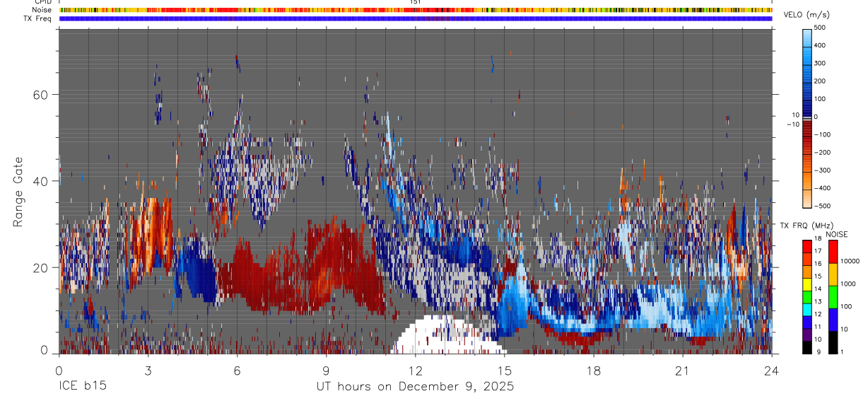
Task: Click the -10 threshold label beside velocity bar
Action: [792, 124]
